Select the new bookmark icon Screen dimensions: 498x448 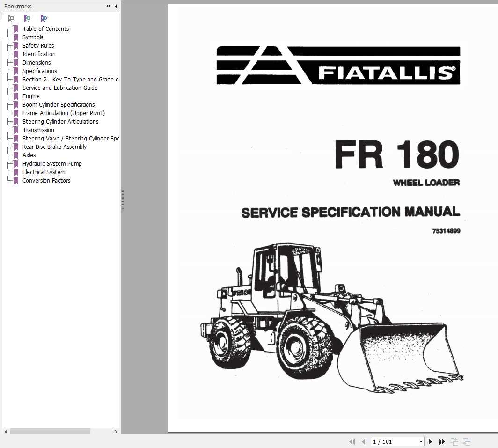coord(27,18)
